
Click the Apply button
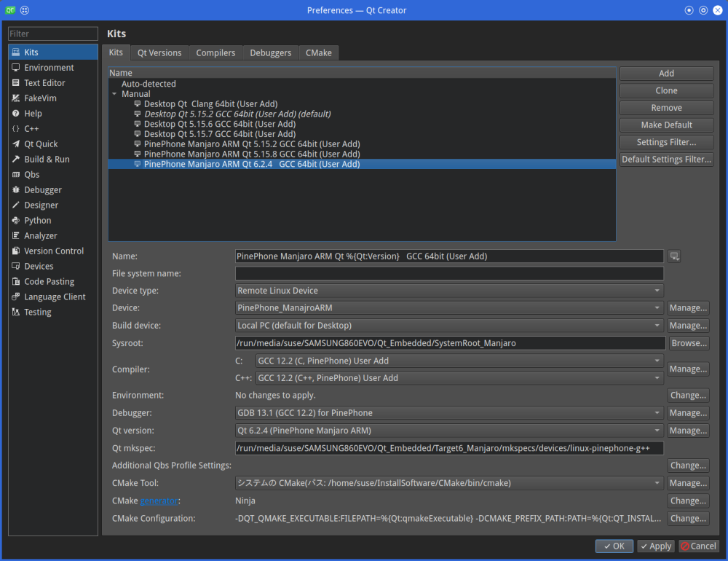click(656, 546)
